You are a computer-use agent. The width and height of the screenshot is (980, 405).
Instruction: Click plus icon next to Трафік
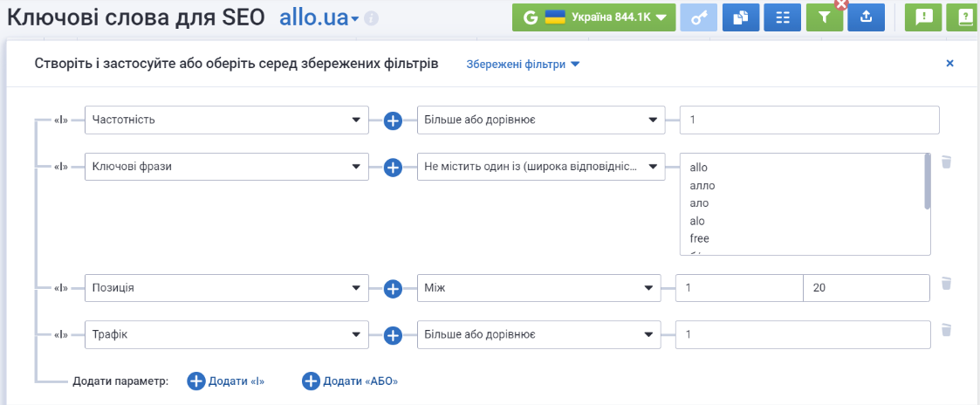click(393, 336)
